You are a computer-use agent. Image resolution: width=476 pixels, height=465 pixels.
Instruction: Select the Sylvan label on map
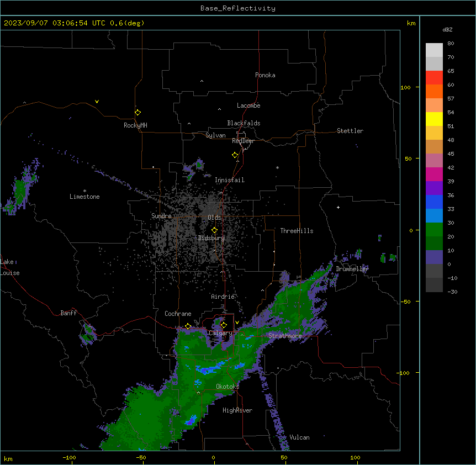click(215, 135)
